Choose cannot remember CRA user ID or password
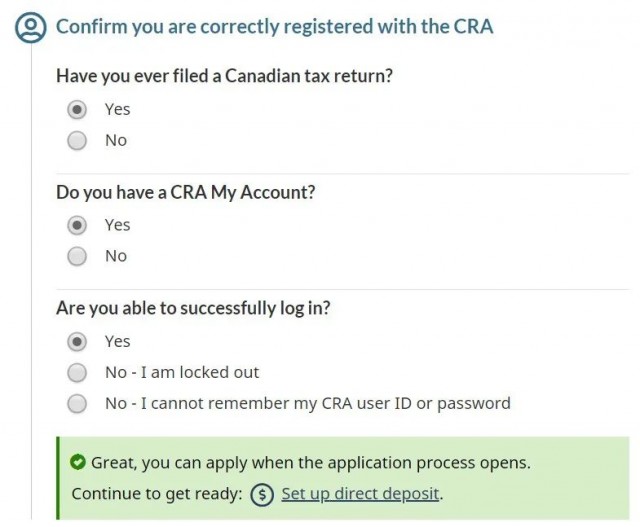Viewport: 640px width, 527px height. click(77, 403)
